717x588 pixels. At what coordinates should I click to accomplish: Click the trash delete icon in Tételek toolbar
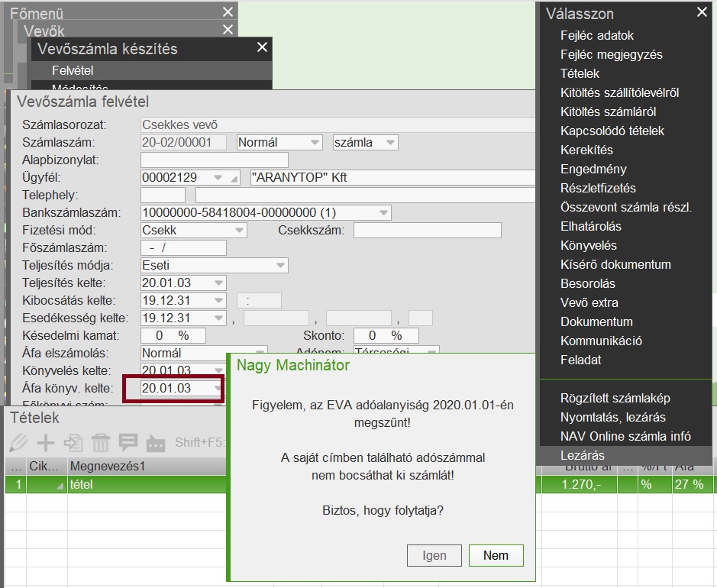101,443
